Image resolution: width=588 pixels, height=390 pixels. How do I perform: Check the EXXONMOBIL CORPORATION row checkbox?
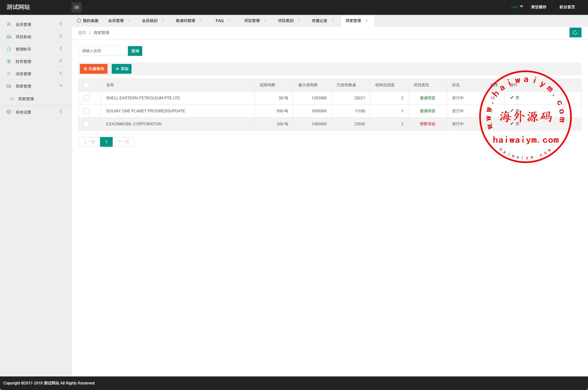pyautogui.click(x=86, y=124)
